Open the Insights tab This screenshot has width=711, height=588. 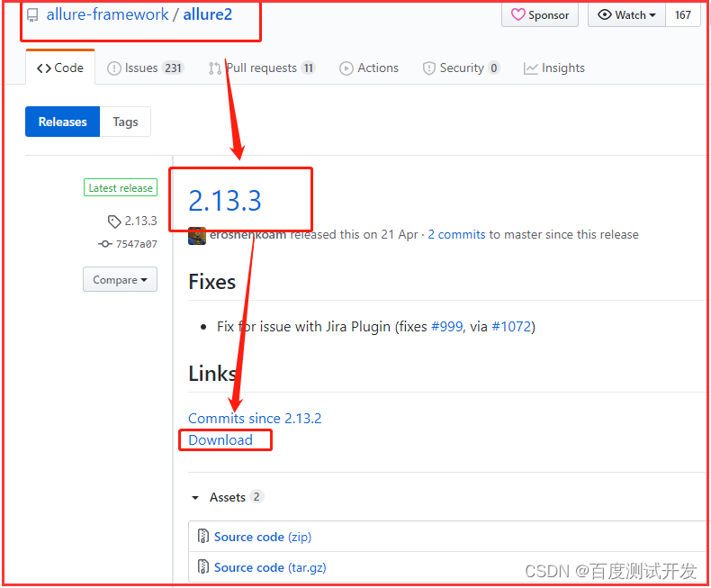tap(554, 68)
